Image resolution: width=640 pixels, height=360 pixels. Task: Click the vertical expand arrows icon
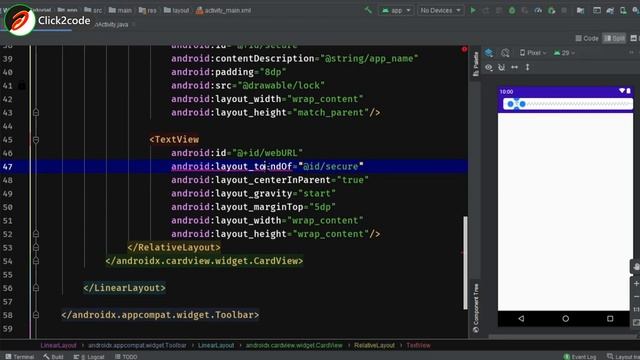pyautogui.click(x=527, y=67)
